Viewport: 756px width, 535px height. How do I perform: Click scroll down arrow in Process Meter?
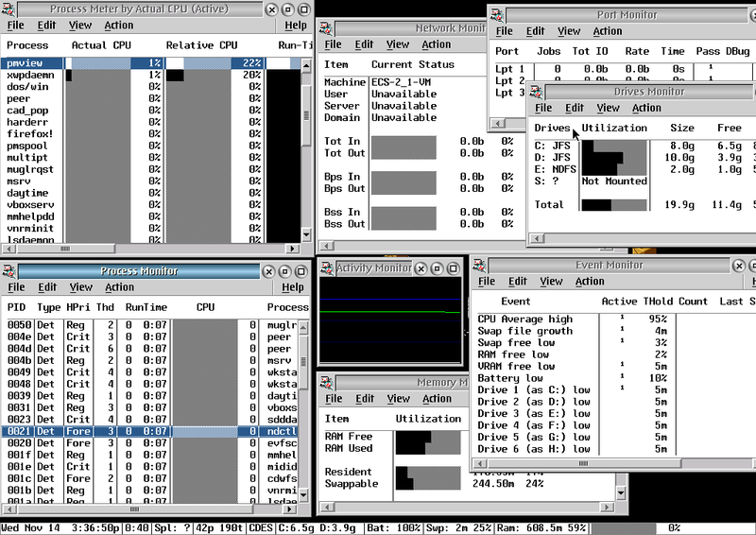(x=306, y=235)
